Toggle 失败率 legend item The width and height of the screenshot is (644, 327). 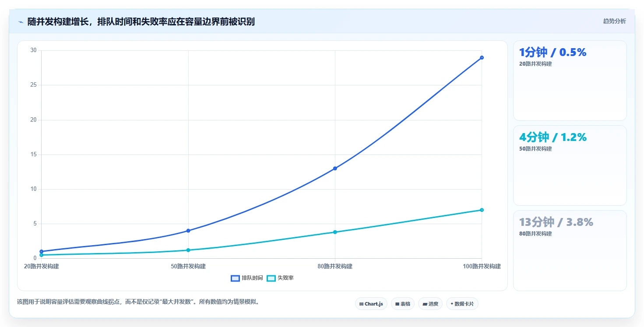pos(280,278)
